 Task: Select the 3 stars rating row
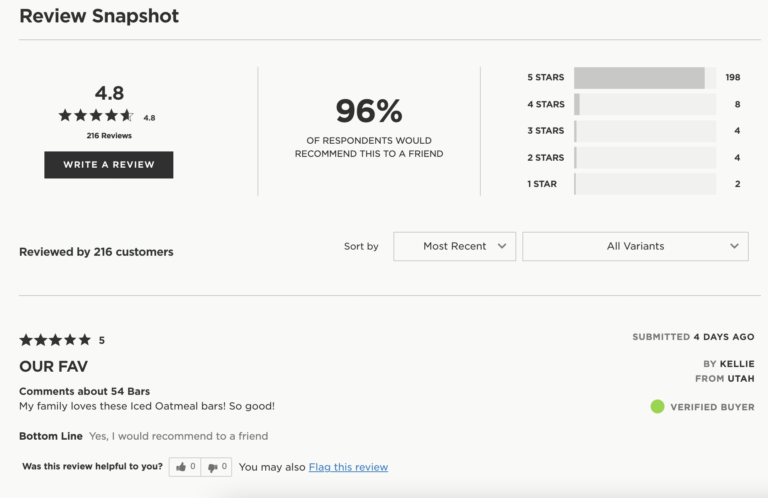(644, 131)
